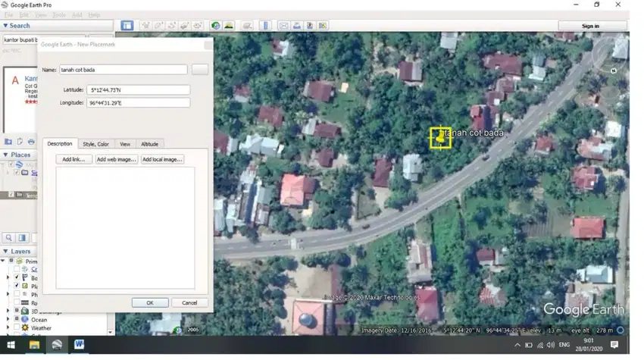The image size is (644, 360).
Task: Click the historical imagery clock icon near 2005
Action: click(177, 330)
